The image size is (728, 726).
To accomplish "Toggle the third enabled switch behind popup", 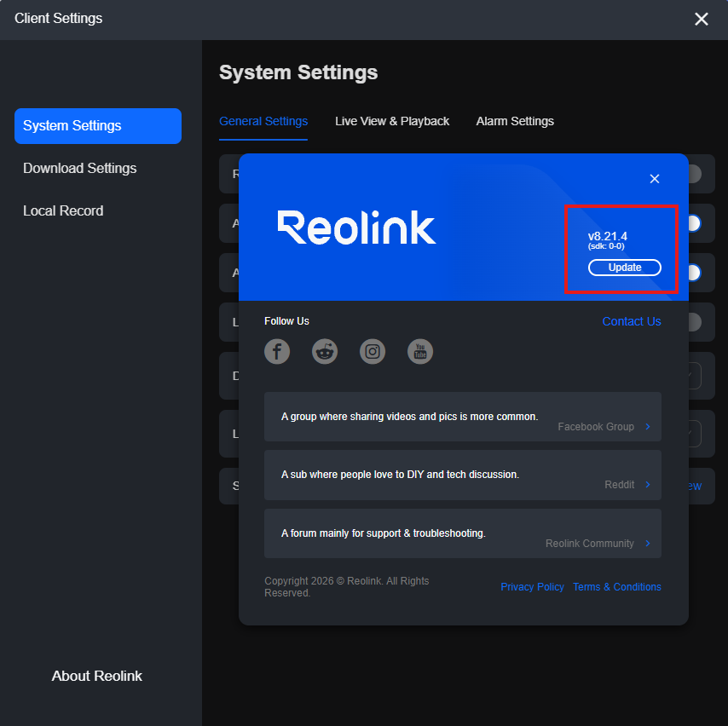I will click(695, 273).
